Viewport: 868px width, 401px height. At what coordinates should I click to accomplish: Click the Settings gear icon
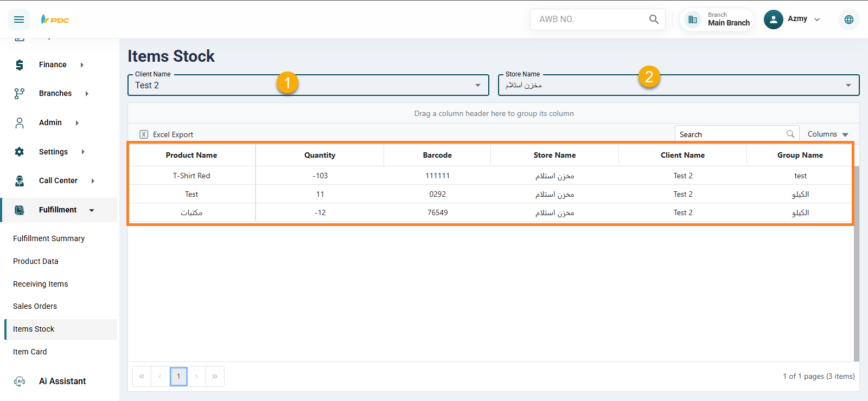click(x=20, y=152)
